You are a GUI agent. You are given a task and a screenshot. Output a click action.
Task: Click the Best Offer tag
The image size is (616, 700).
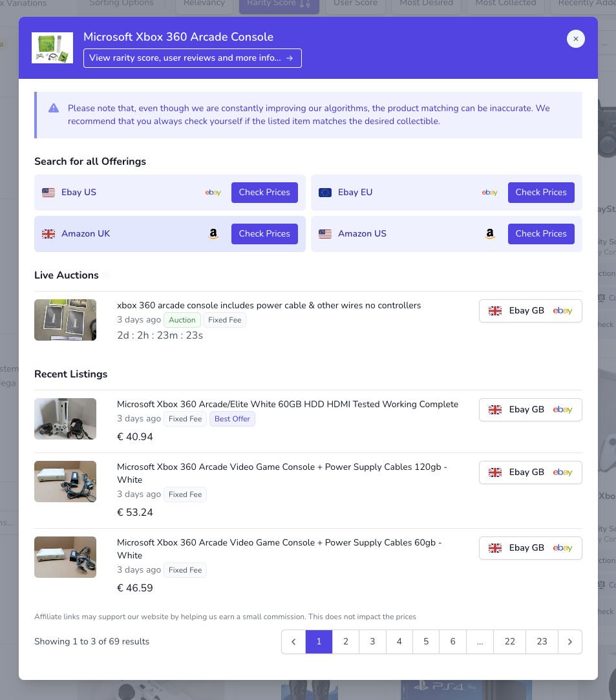click(232, 419)
